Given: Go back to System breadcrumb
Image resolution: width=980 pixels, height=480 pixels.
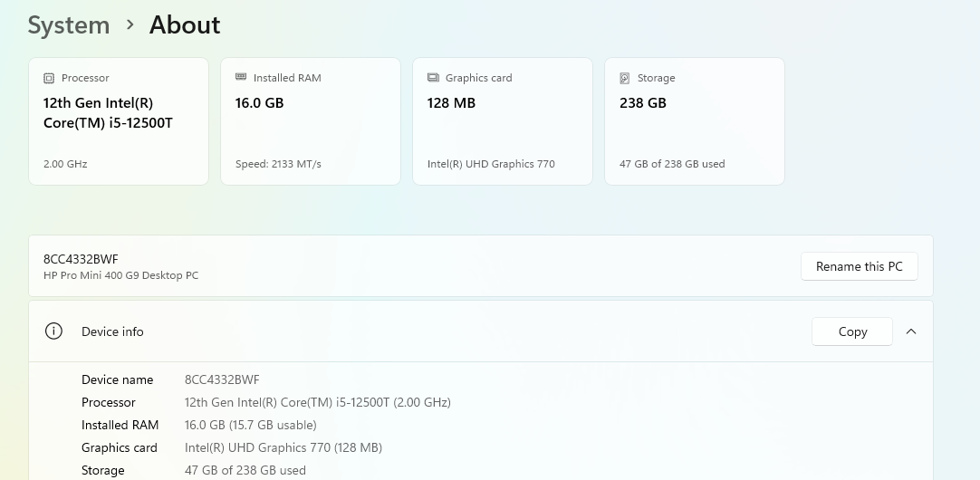Looking at the screenshot, I should coord(69,25).
